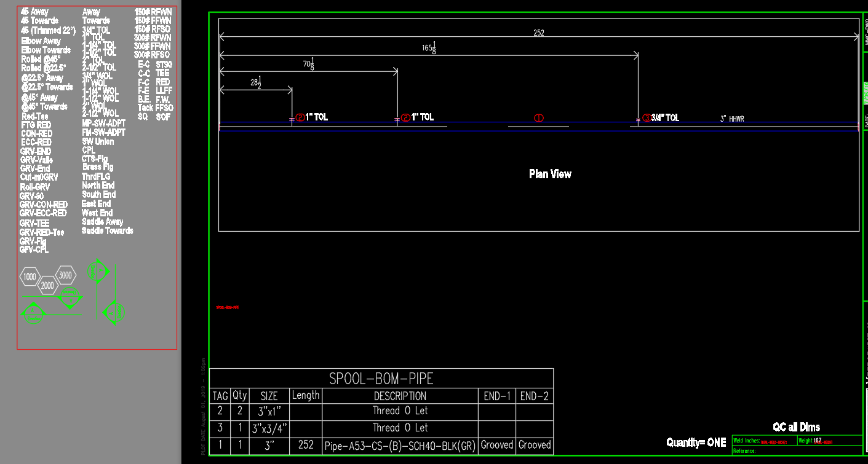Select the Thread O Let row in SPOOL-BOM-PIPE

coord(400,411)
